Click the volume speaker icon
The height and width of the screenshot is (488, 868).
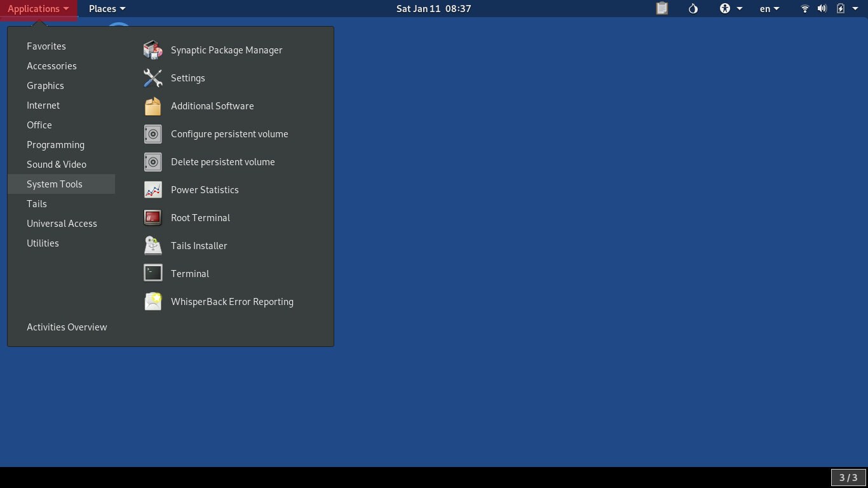tap(822, 8)
